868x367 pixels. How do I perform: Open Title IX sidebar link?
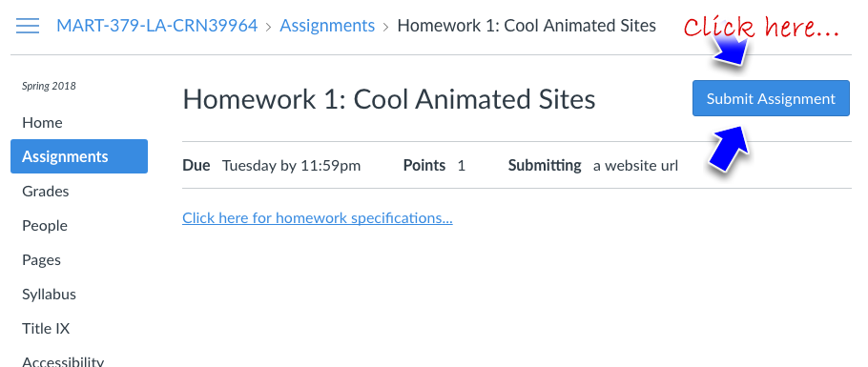click(x=46, y=328)
